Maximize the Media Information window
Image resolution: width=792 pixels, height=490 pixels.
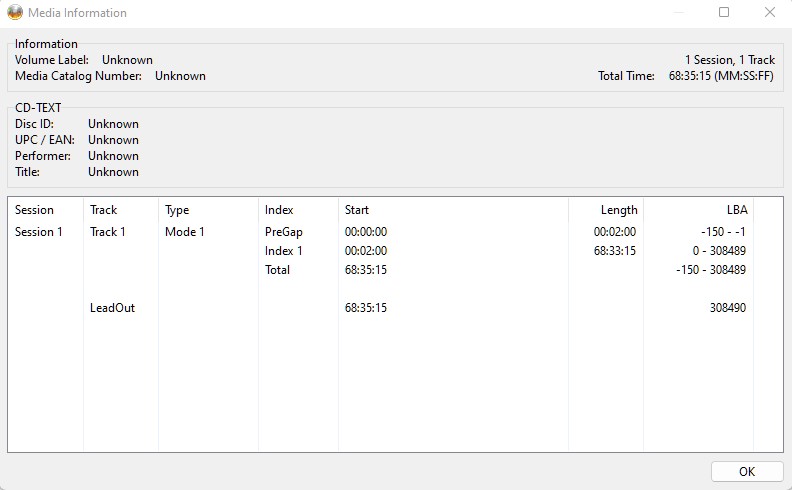(724, 13)
